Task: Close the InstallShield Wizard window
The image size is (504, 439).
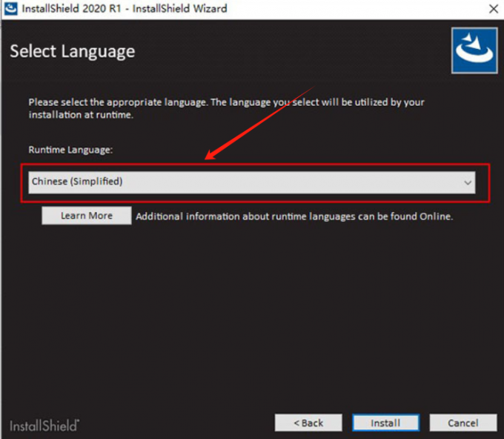Action: [493, 9]
